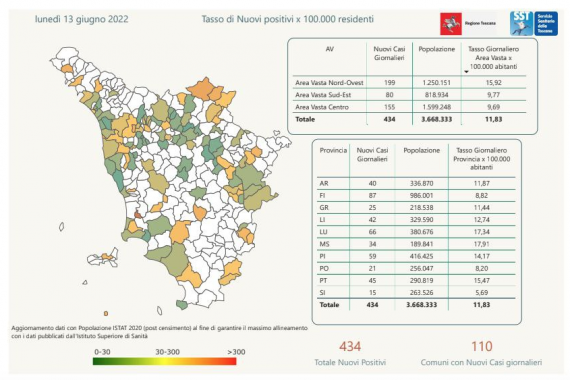This screenshot has height=380, width=570.
Task: Click rate value 11,44 for GR
Action: pyautogui.click(x=482, y=208)
